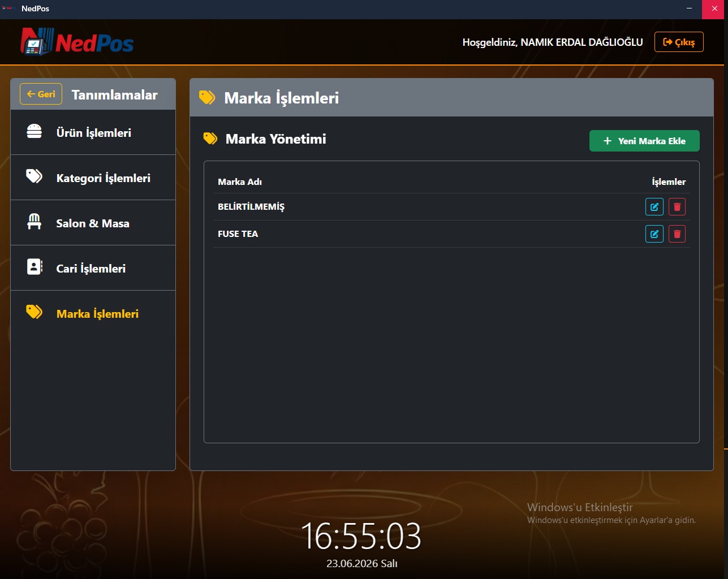Click Yeni Marka Ekle button
The height and width of the screenshot is (579, 728).
644,141
